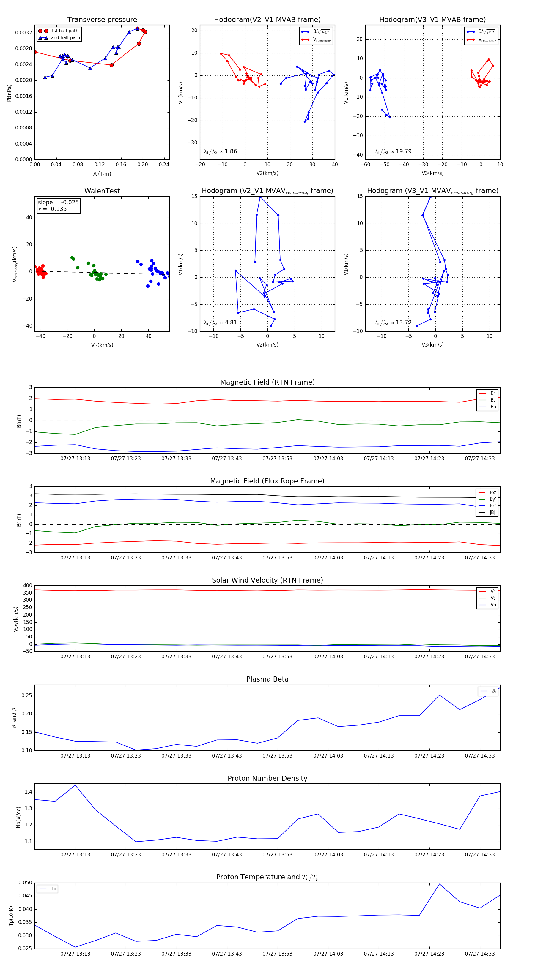Click the 'Proton Number Density' plot title
The width and height of the screenshot is (535, 980).
pyautogui.click(x=267, y=778)
